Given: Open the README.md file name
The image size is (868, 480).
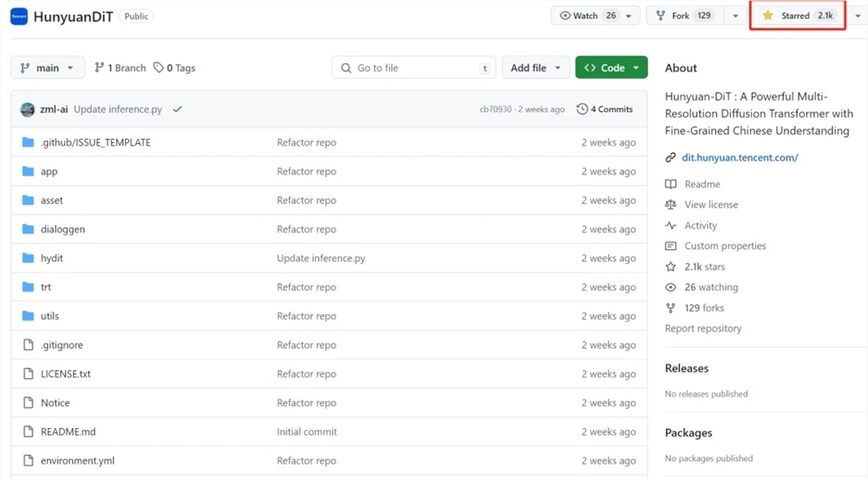Looking at the screenshot, I should (68, 431).
